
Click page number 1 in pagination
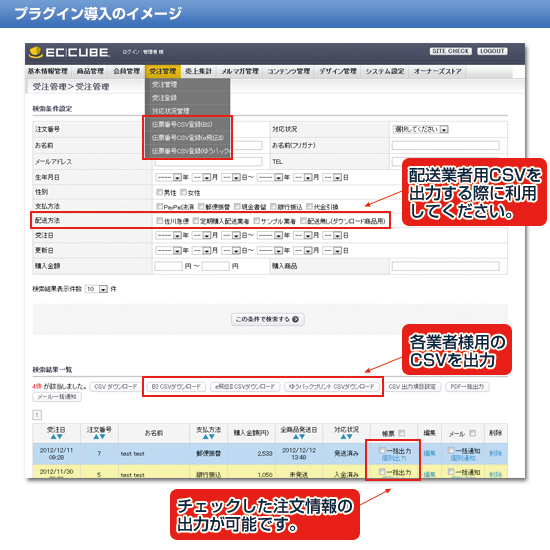click(x=37, y=415)
